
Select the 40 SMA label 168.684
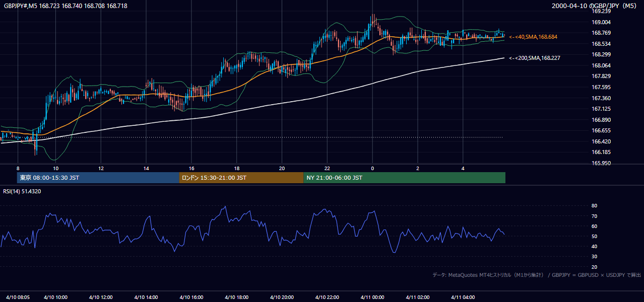click(x=533, y=37)
